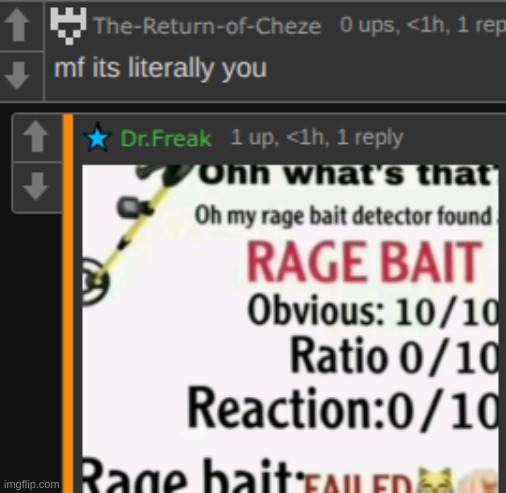Select the comment text "mf its literally you"
This screenshot has width=506, height=493.
161,69
